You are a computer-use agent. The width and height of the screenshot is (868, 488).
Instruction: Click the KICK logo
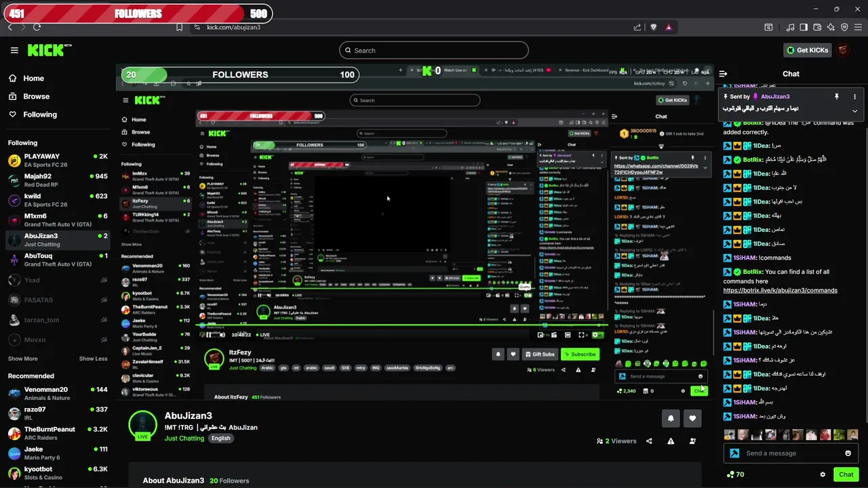(50, 50)
